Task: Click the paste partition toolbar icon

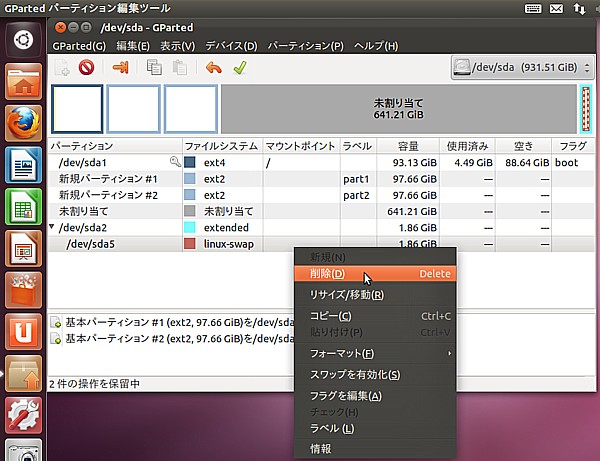Action: point(179,68)
